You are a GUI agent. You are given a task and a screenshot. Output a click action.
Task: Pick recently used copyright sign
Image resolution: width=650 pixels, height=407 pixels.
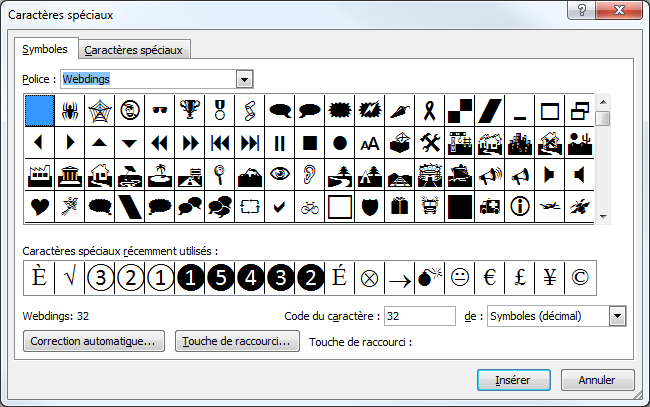point(580,278)
